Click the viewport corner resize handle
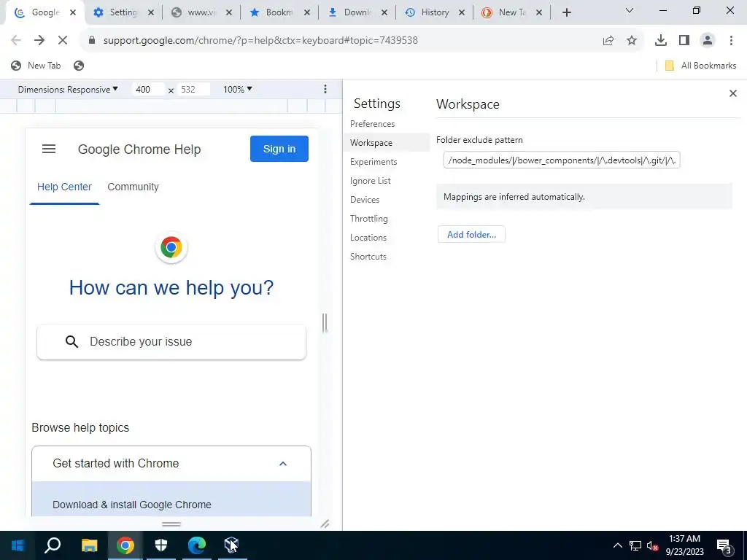 coord(325,524)
